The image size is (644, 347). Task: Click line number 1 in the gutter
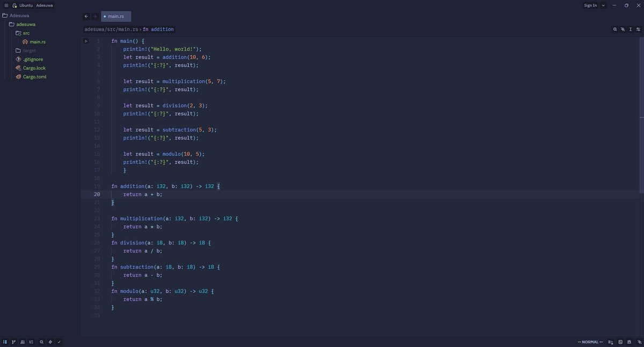pos(98,41)
